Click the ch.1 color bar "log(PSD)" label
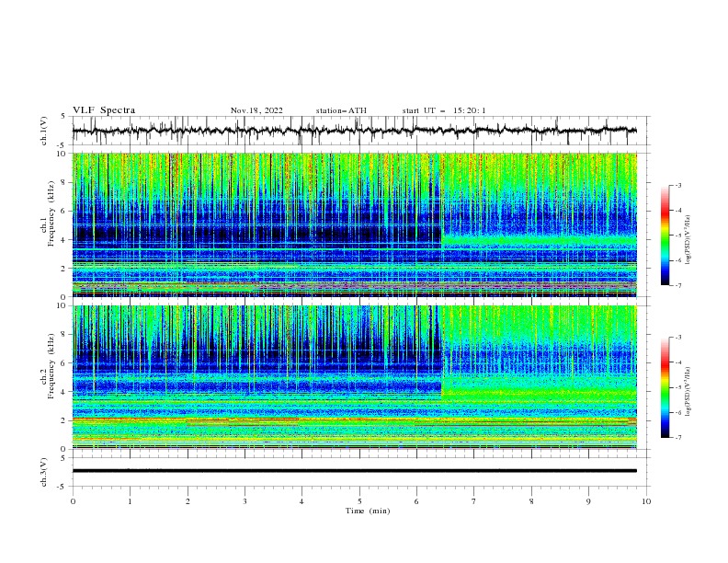Image resolution: width=728 pixels, height=563 pixels. point(688,240)
